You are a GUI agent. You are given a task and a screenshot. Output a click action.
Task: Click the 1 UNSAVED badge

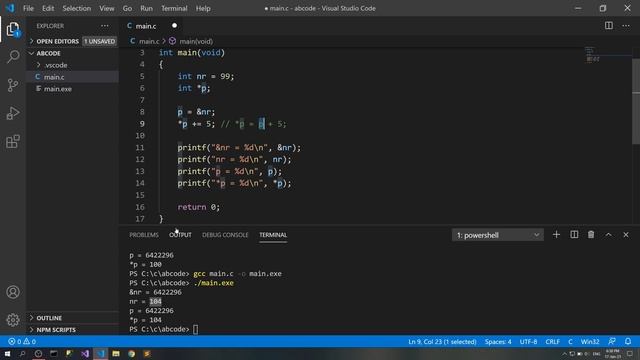[x=100, y=41]
